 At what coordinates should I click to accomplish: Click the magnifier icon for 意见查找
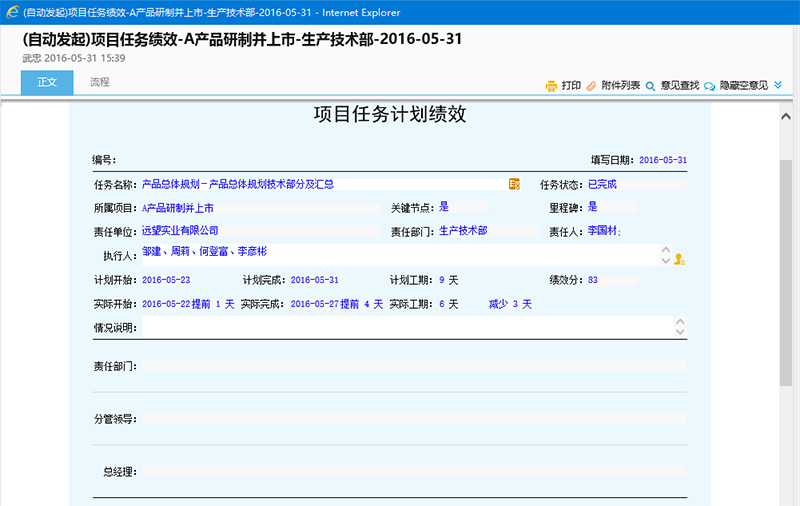coord(650,86)
